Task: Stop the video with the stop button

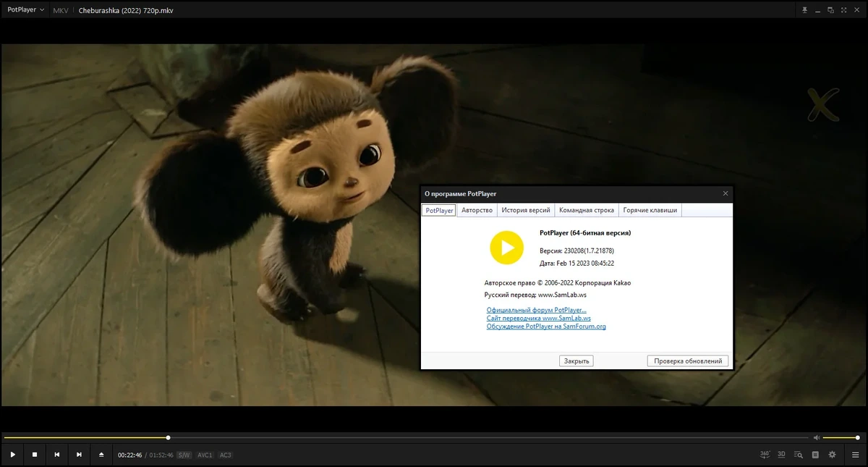Action: point(34,455)
